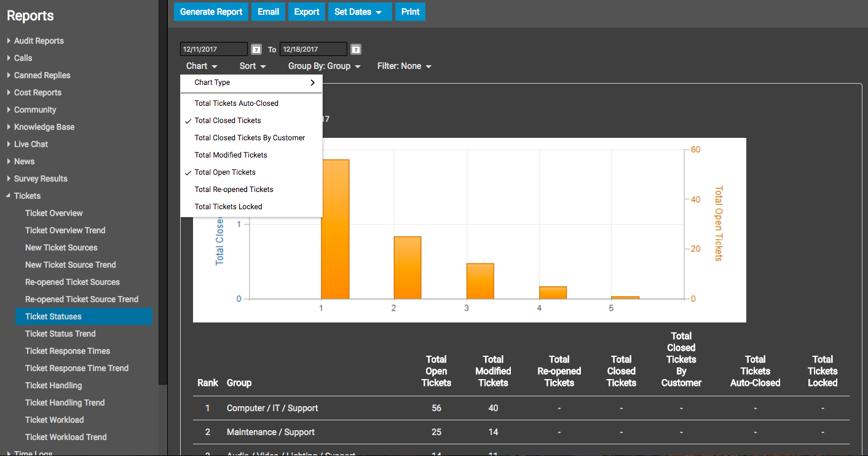This screenshot has width=868, height=456.
Task: Enable Total Modified Tickets chart option
Action: (231, 155)
